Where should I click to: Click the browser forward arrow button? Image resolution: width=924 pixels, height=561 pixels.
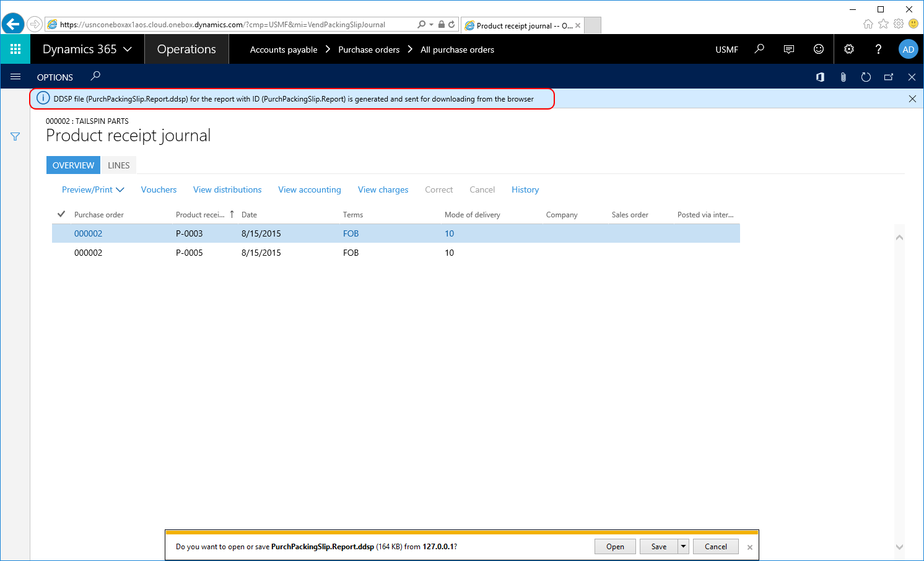coord(35,25)
